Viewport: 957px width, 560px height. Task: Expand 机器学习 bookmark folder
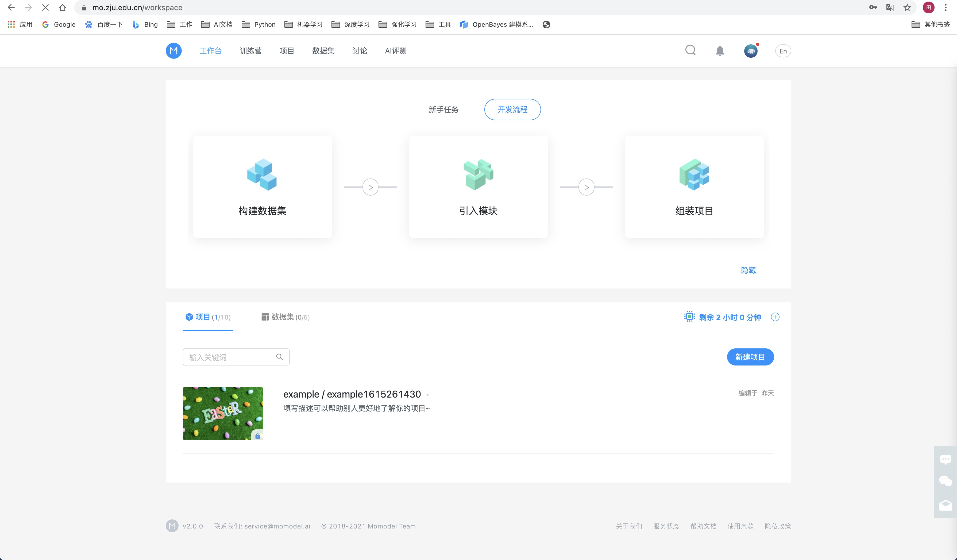[303, 24]
